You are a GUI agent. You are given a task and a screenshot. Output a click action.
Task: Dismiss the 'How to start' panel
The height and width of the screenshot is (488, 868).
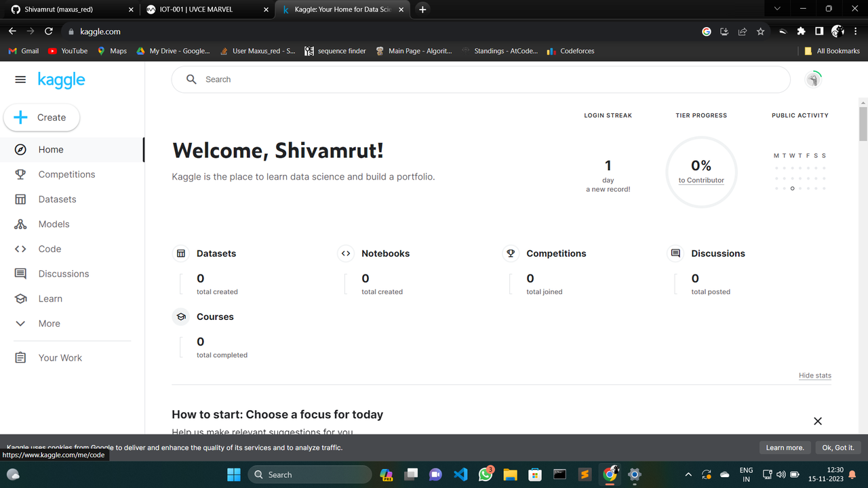click(818, 421)
